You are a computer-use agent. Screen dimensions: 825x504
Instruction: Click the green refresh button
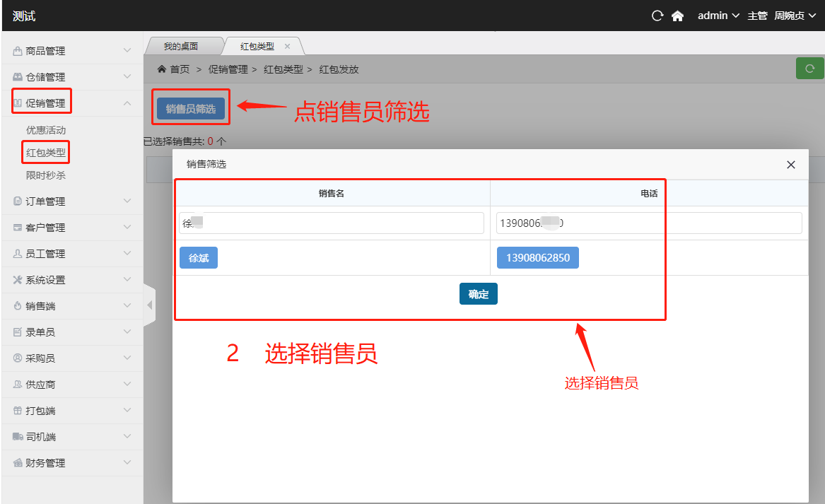pyautogui.click(x=809, y=69)
